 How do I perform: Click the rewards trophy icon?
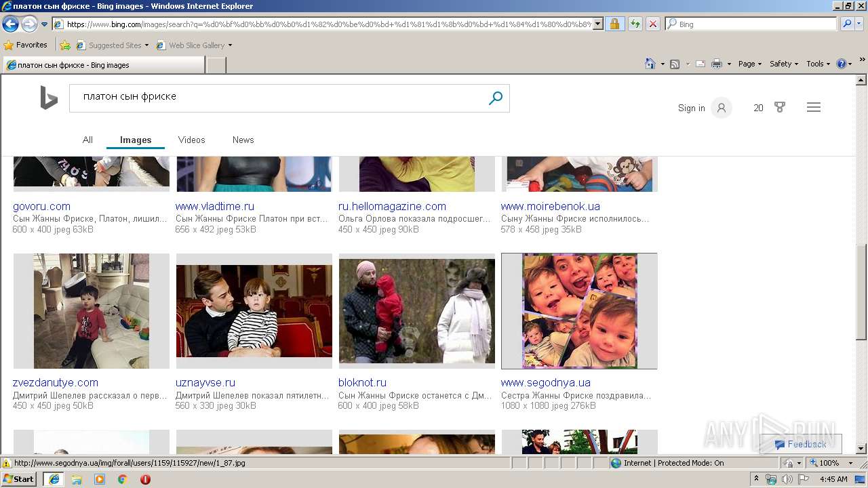pyautogui.click(x=780, y=107)
